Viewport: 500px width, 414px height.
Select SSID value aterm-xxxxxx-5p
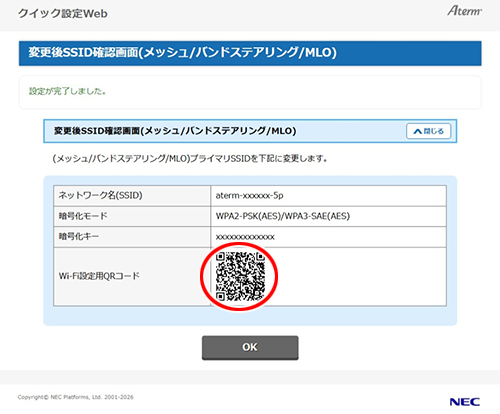(249, 196)
